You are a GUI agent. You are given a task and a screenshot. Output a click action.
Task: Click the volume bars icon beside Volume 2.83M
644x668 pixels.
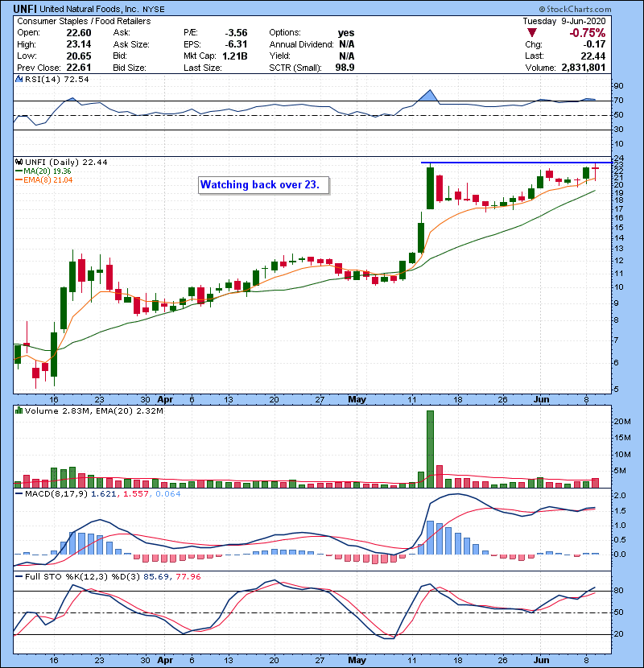click(19, 410)
